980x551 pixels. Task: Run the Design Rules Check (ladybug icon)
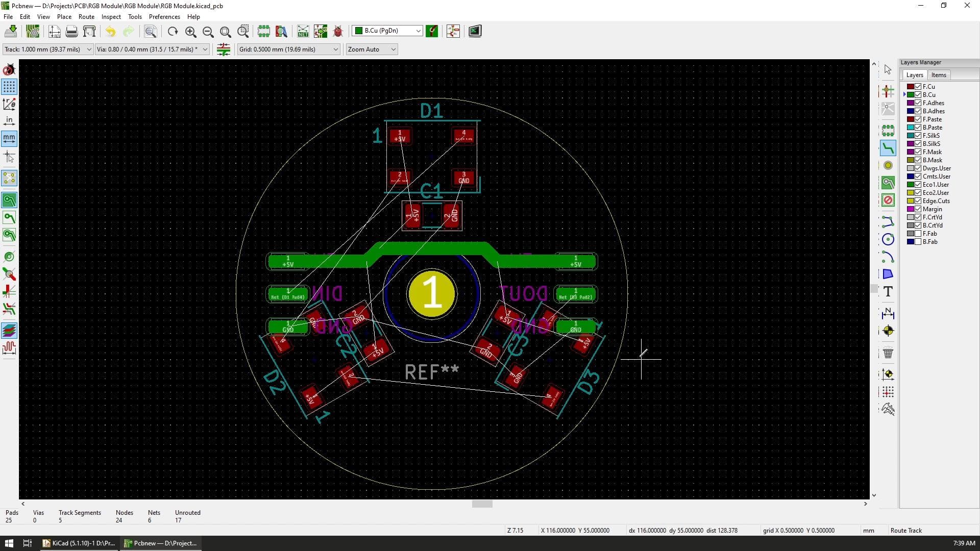tap(338, 31)
